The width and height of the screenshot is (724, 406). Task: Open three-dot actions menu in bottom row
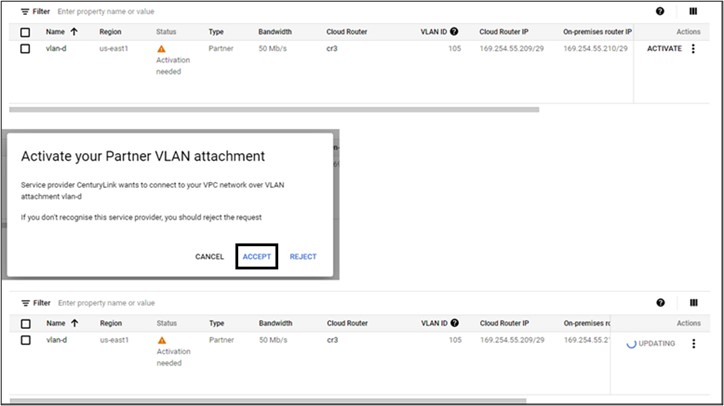pos(693,343)
